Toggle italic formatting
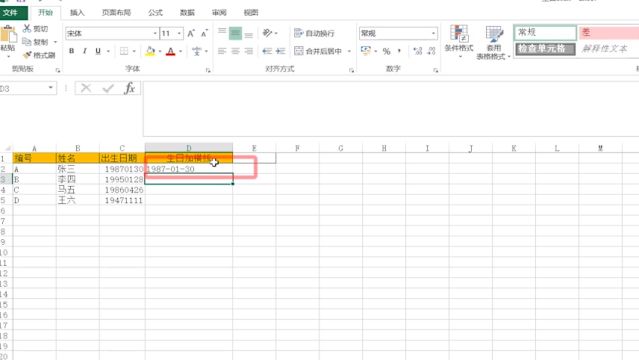 pos(85,51)
